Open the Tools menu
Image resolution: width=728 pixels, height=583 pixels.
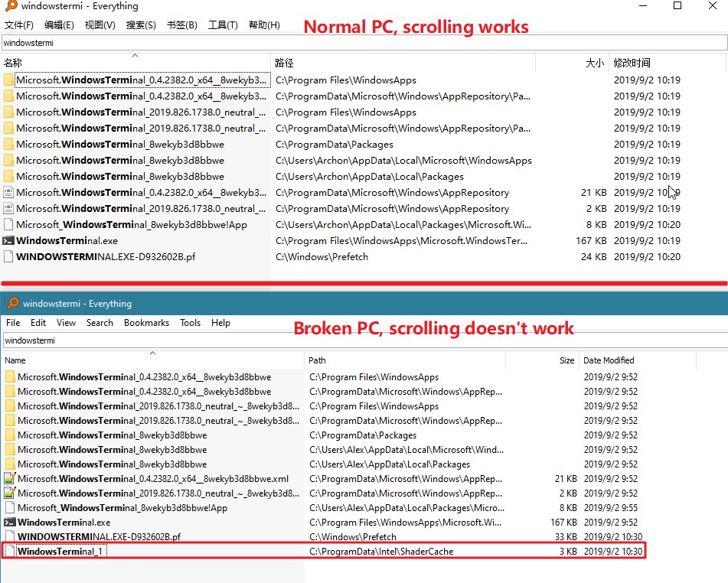point(190,322)
